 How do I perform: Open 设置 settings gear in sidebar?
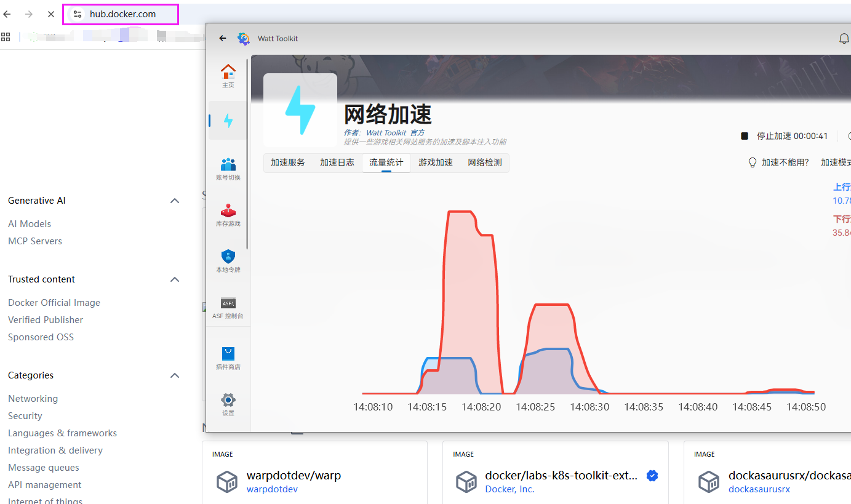[x=228, y=404]
